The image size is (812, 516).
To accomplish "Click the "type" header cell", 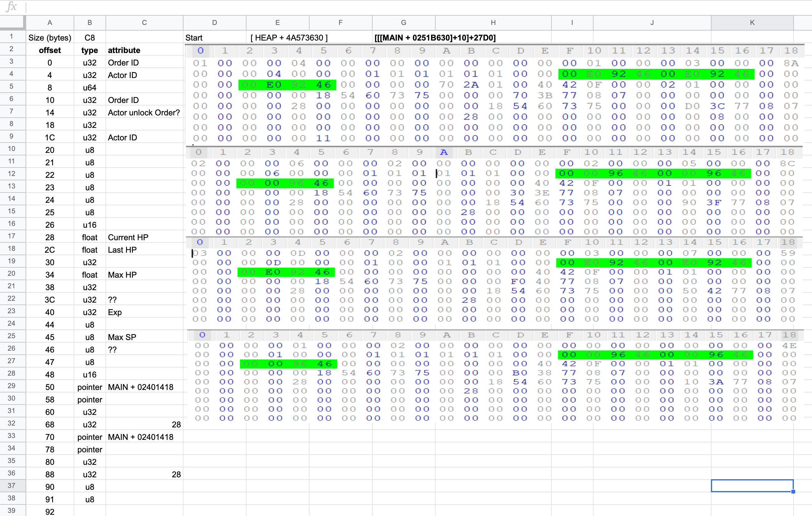I will point(90,50).
